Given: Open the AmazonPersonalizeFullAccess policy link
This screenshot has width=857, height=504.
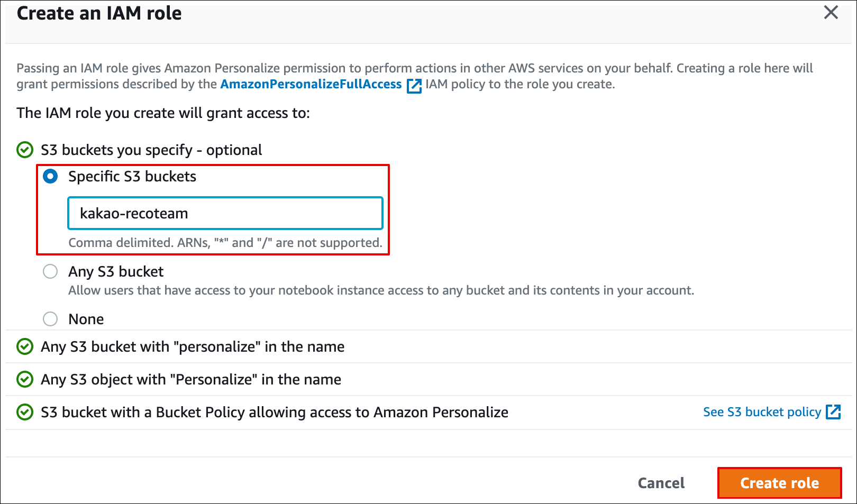Looking at the screenshot, I should (x=311, y=84).
